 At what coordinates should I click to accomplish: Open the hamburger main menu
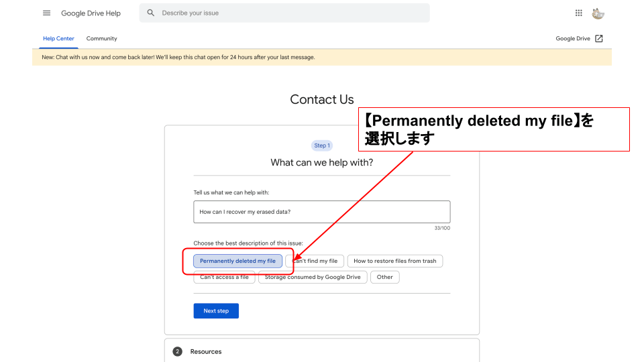(46, 13)
